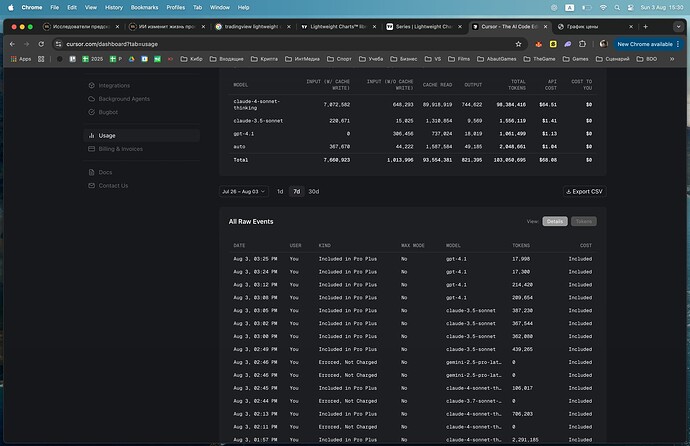Open the Games bookmarks folder
The image size is (690, 446).
pyautogui.click(x=576, y=59)
